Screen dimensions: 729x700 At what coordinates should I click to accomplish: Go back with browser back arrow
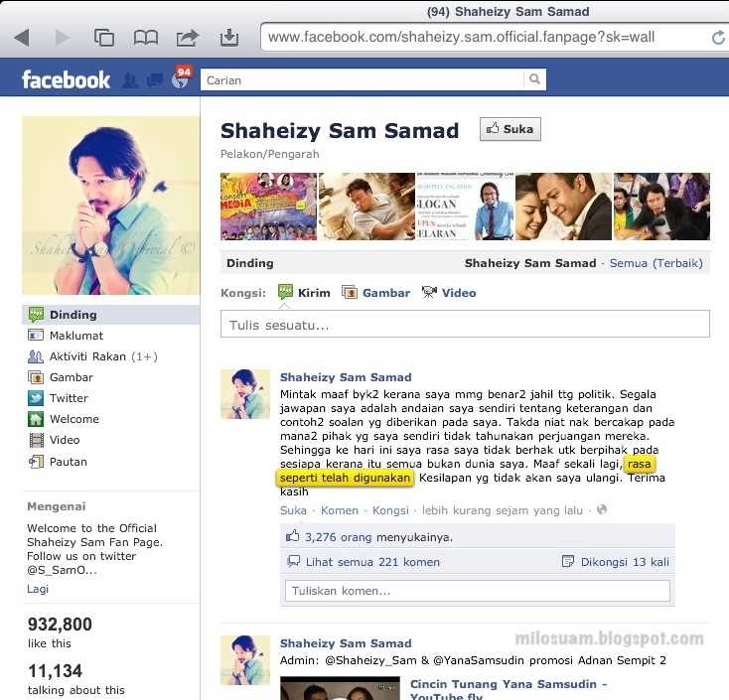pos(22,38)
